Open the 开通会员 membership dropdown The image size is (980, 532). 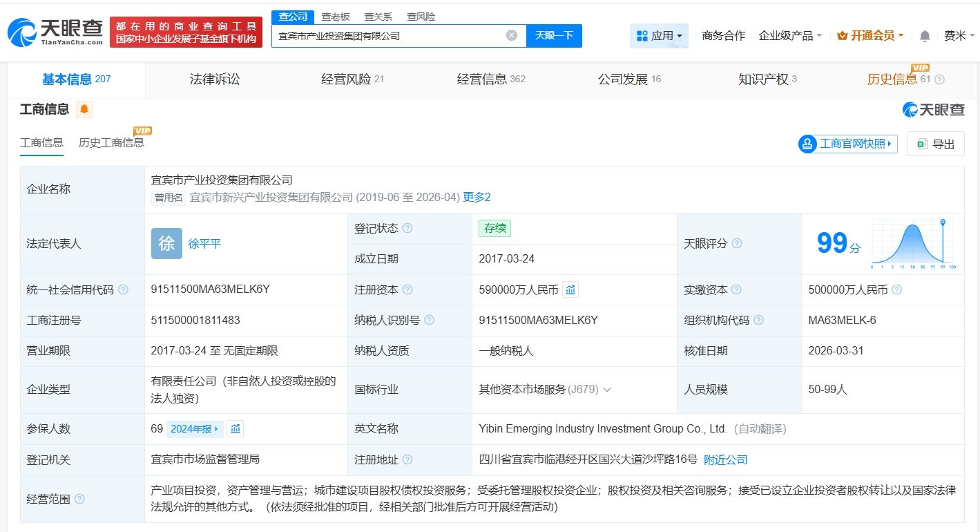(x=870, y=36)
